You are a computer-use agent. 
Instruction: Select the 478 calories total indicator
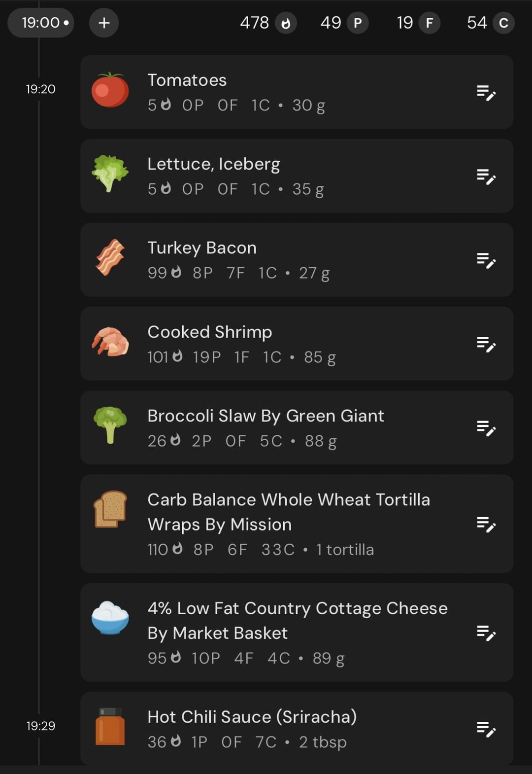coord(268,23)
